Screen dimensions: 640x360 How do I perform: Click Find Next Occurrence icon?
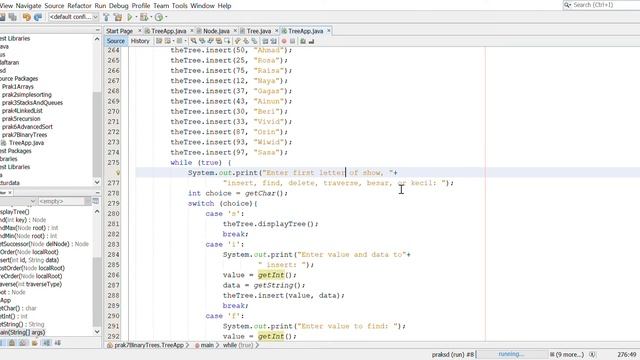[x=210, y=41]
